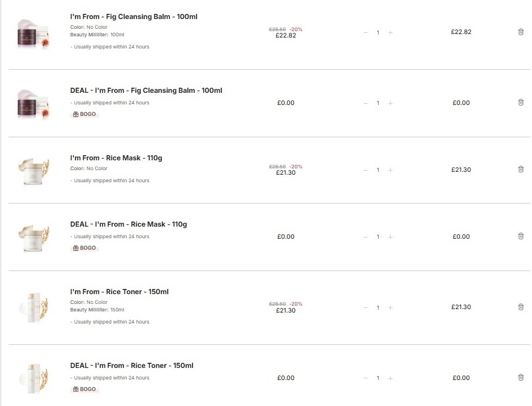532x406 pixels.
Task: Click the BOGO badge under DEAL Fig Balm
Action: (85, 114)
